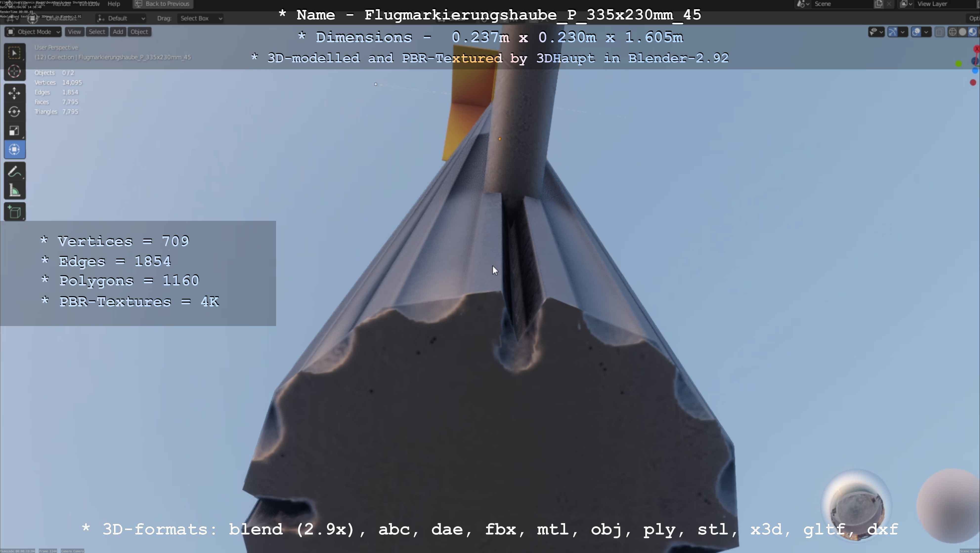Click the green Y axis gizmo dot

[x=958, y=64]
